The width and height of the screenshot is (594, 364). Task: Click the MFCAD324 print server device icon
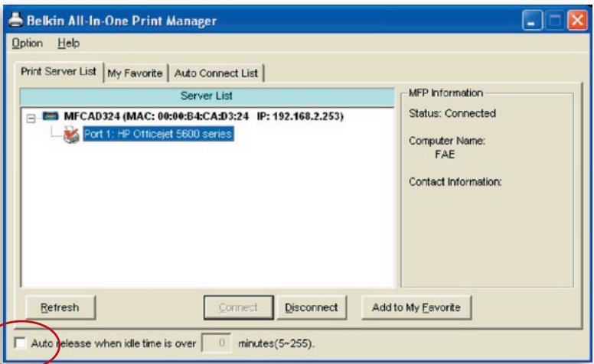[x=51, y=115]
